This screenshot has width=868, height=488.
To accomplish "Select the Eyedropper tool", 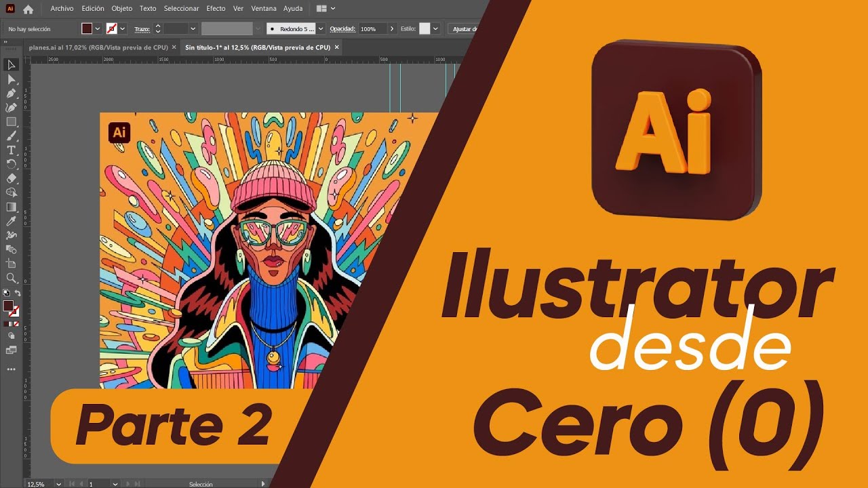I will click(12, 222).
